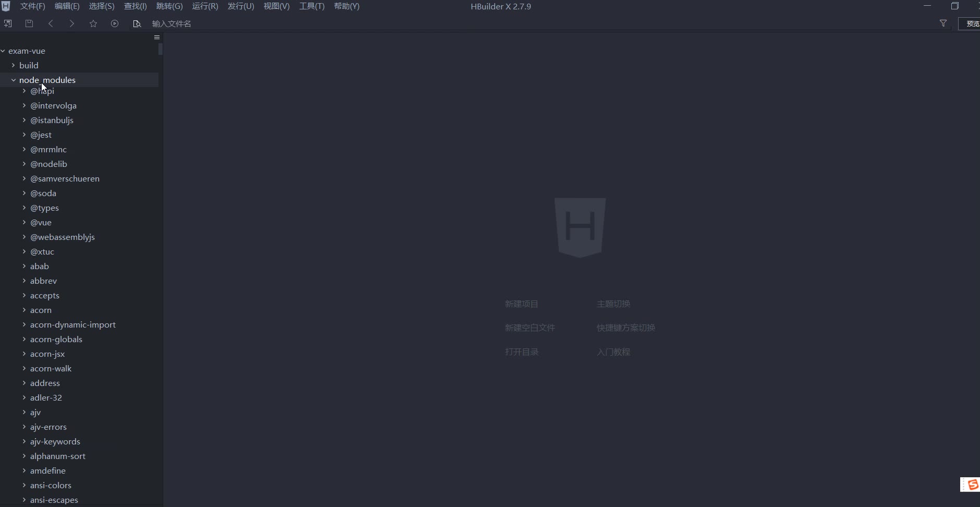The height and width of the screenshot is (507, 980).
Task: Select the acorn-globals folder row
Action: pos(79,339)
